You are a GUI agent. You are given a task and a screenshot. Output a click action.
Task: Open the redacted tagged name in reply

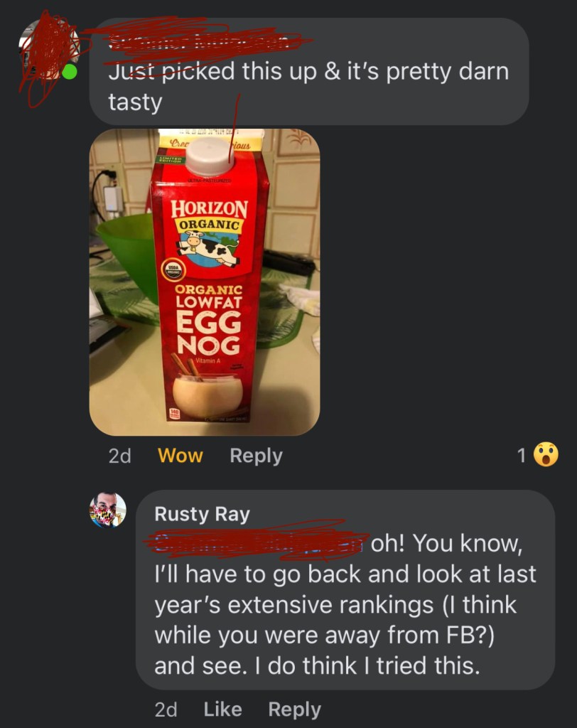tap(259, 542)
